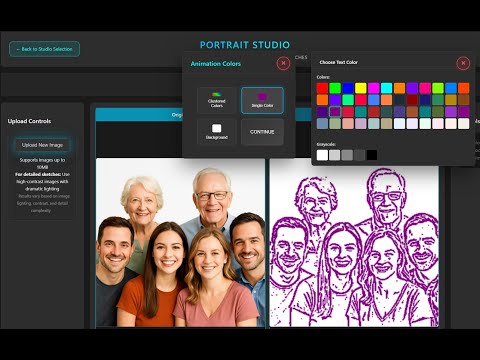480x360 pixels.
Task: Pick the pure red color swatch
Action: (x=322, y=88)
